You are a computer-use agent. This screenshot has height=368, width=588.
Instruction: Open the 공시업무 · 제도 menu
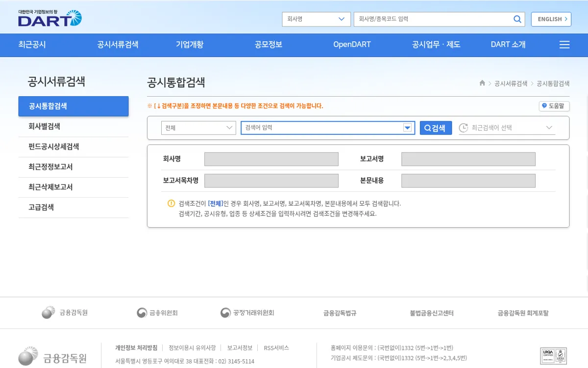point(436,45)
